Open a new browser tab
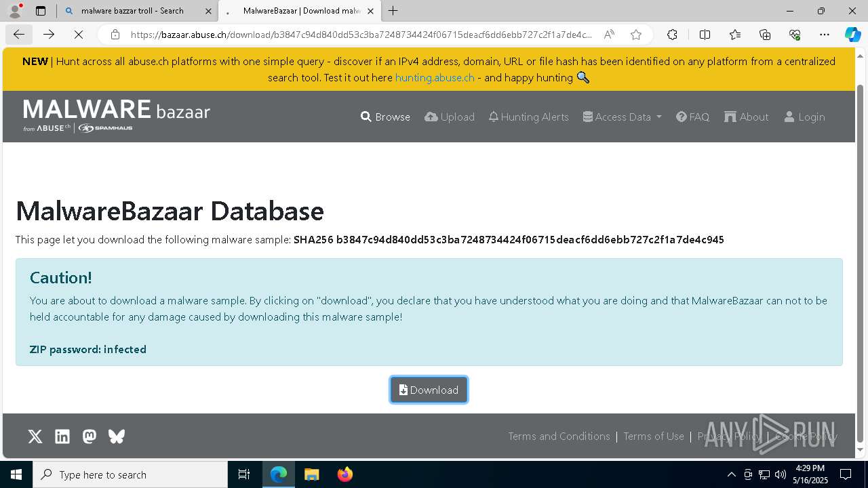The height and width of the screenshot is (488, 868). click(x=393, y=11)
